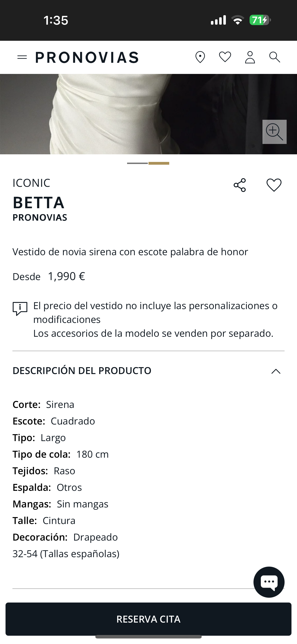Tap the Descripción del Producto heading
Screen dimensions: 297x644
82,371
